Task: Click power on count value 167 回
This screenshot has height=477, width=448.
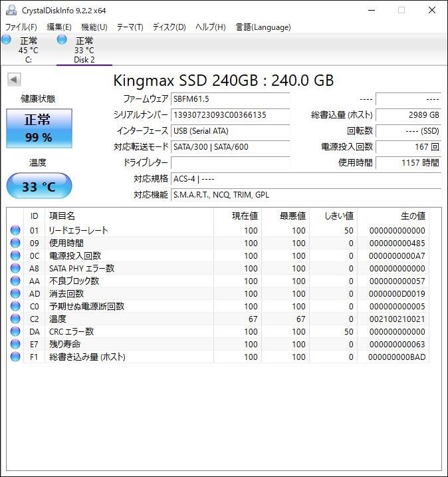Action: (409, 147)
